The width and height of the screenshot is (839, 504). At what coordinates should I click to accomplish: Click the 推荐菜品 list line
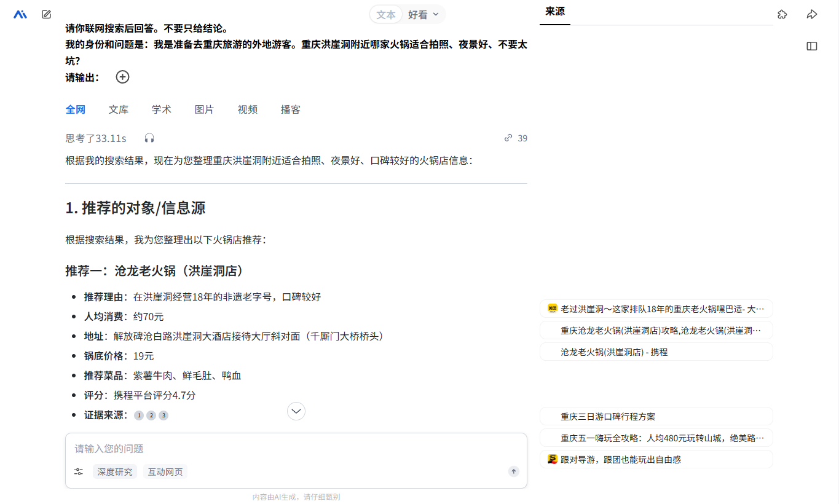point(163,376)
